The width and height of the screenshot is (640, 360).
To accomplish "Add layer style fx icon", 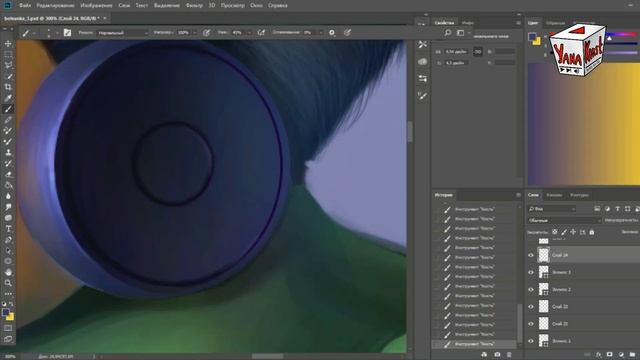I will pyautogui.click(x=599, y=354).
